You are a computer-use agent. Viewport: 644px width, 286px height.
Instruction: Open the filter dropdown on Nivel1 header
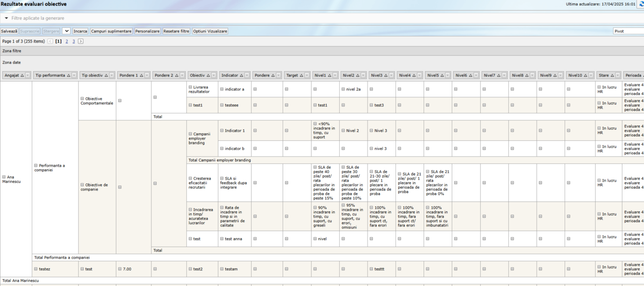click(335, 76)
